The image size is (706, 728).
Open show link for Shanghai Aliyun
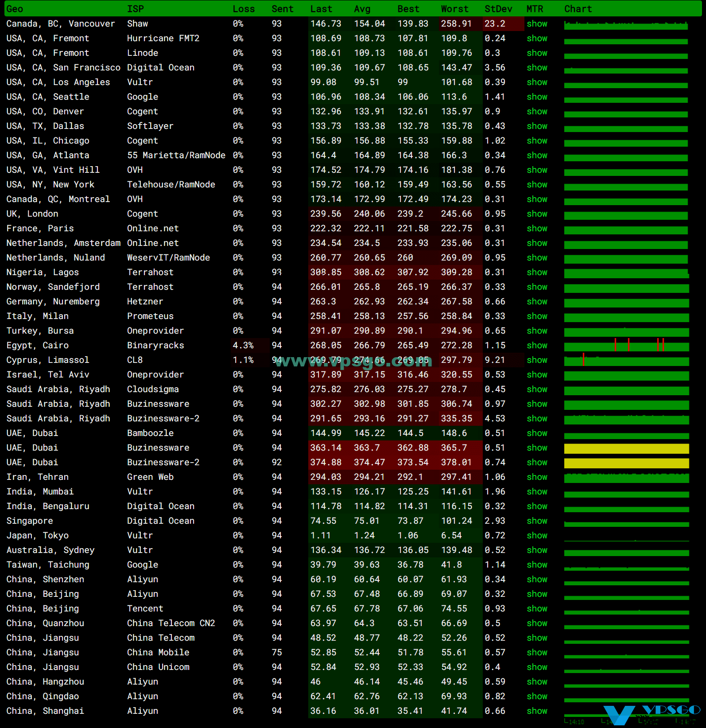point(537,711)
